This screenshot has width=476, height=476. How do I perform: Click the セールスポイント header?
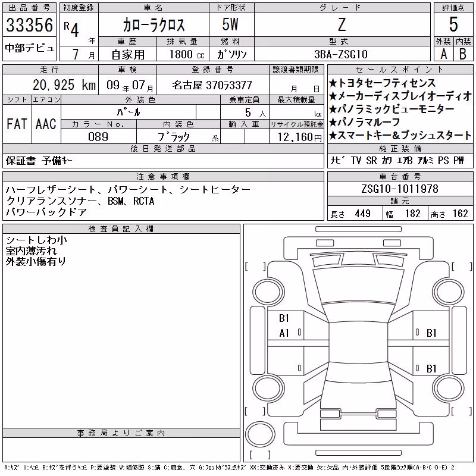[400, 70]
